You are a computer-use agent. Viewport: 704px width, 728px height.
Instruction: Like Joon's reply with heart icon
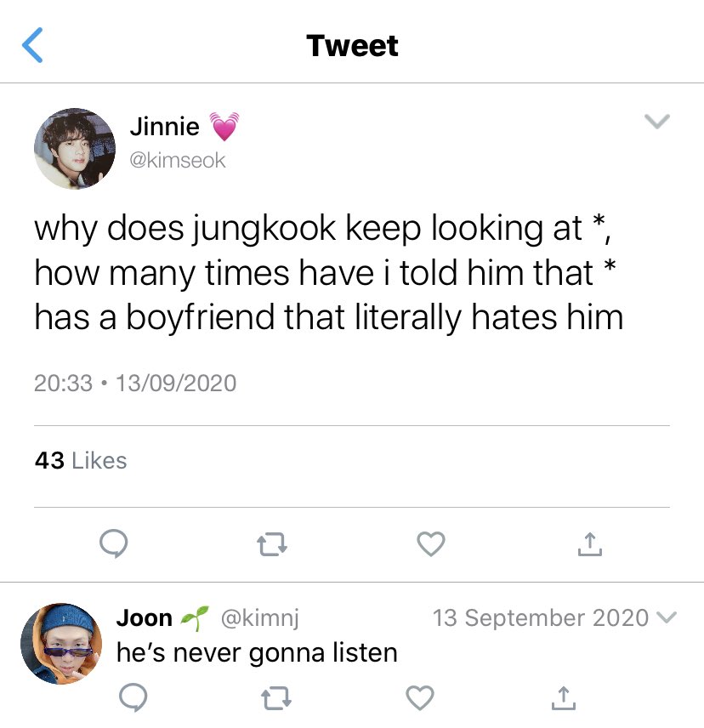[420, 698]
